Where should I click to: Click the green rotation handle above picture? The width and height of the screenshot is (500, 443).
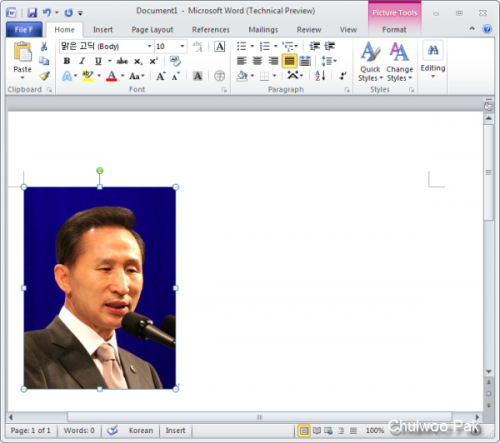[x=100, y=171]
